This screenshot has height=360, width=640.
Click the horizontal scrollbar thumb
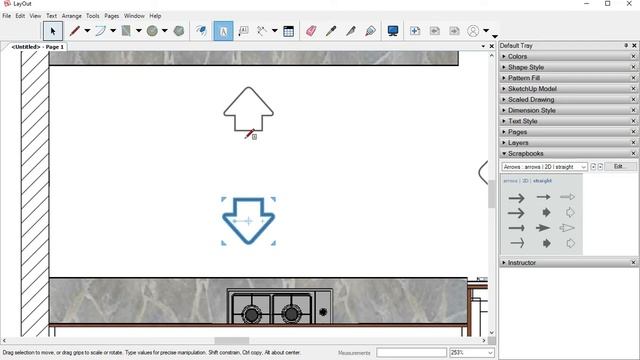point(232,340)
